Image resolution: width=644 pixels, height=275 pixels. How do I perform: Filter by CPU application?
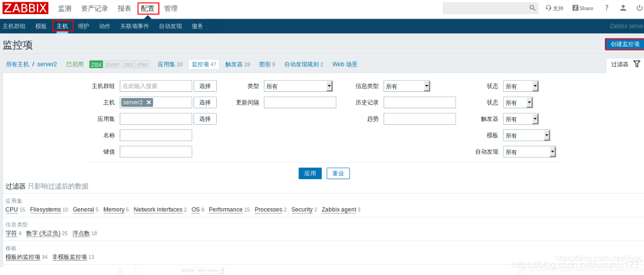click(11, 210)
